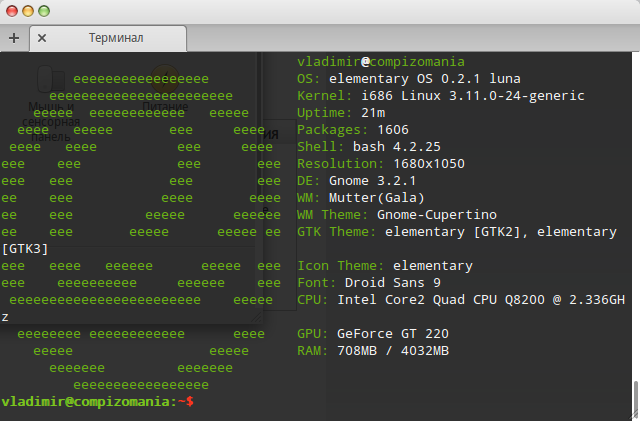Click the green maximize window button
Viewport: 640px width, 421px height.
(44, 11)
